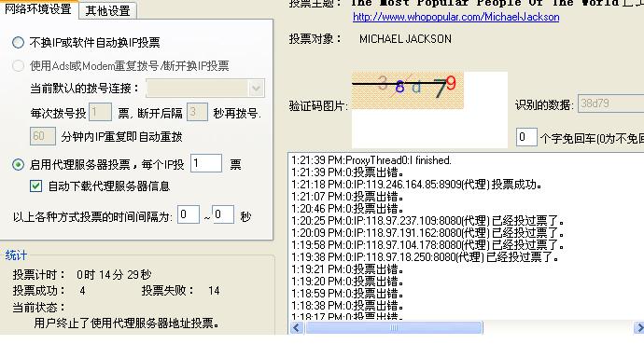Uncheck 自动下载代理服务器信息 checkbox

pos(35,186)
